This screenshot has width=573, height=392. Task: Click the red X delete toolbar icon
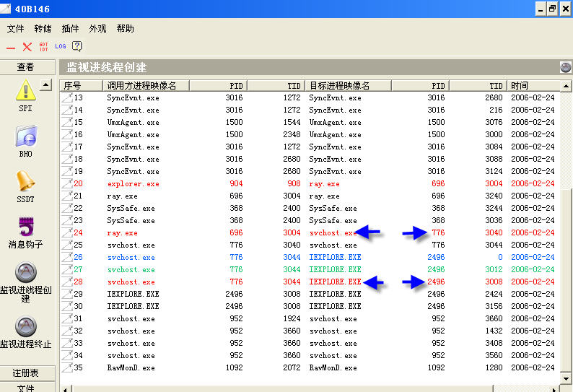click(x=27, y=47)
